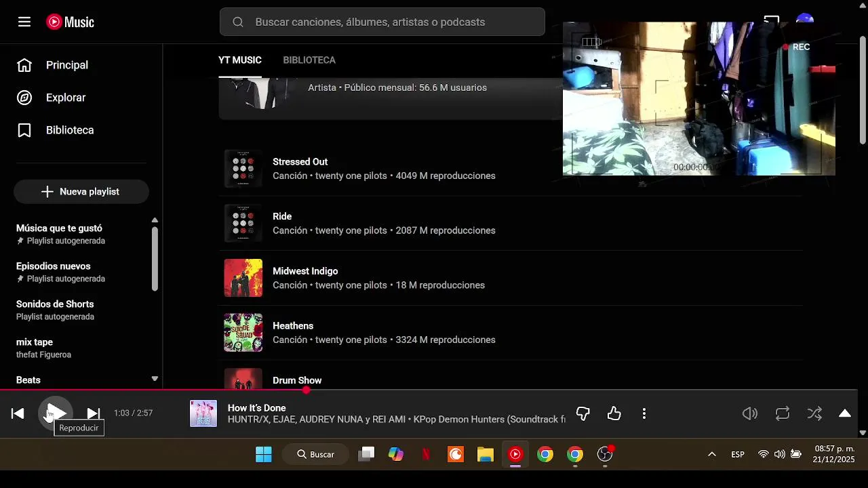Open Crunchyroll from the taskbar
Image resolution: width=868 pixels, height=488 pixels.
tap(456, 454)
